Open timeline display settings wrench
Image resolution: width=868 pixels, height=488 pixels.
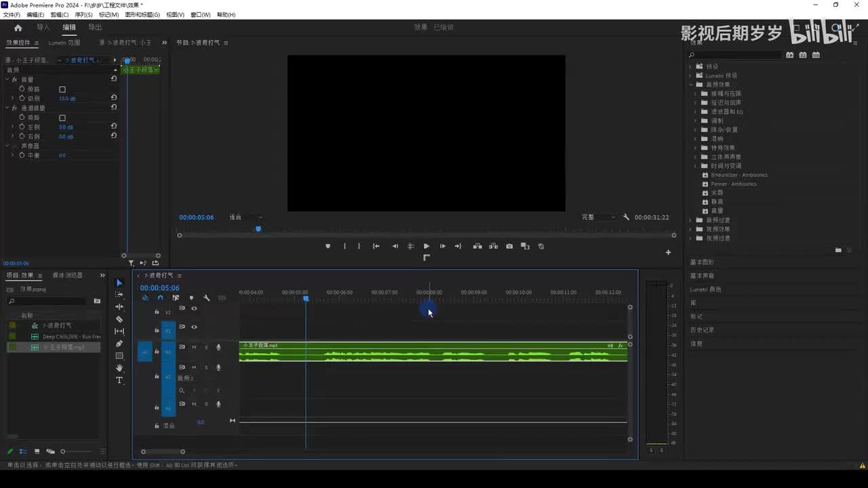click(207, 298)
